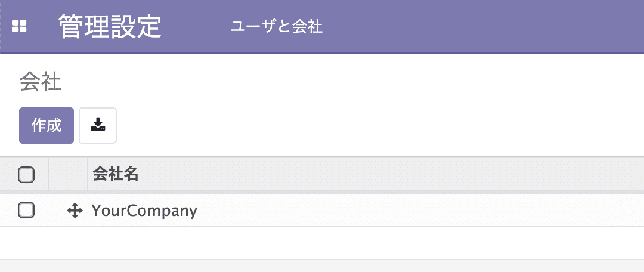
Task: Click the blank handle column header cell
Action: [68, 175]
